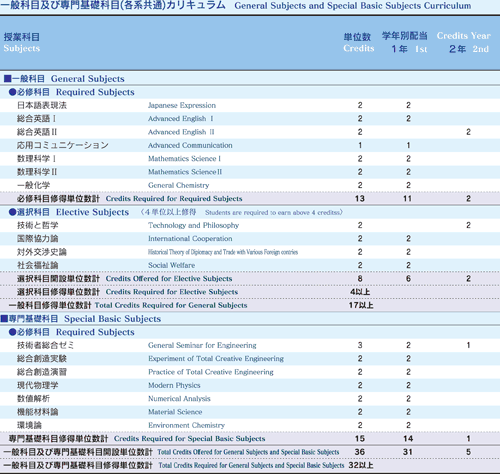The image size is (500, 474).
Task: Click the 'Students are required to earn above 4 credits' note
Action: 273,212
